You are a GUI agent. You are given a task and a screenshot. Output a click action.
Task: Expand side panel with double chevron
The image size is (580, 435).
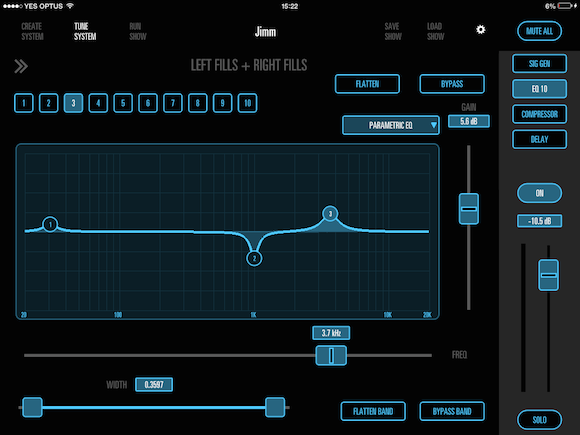[21, 66]
